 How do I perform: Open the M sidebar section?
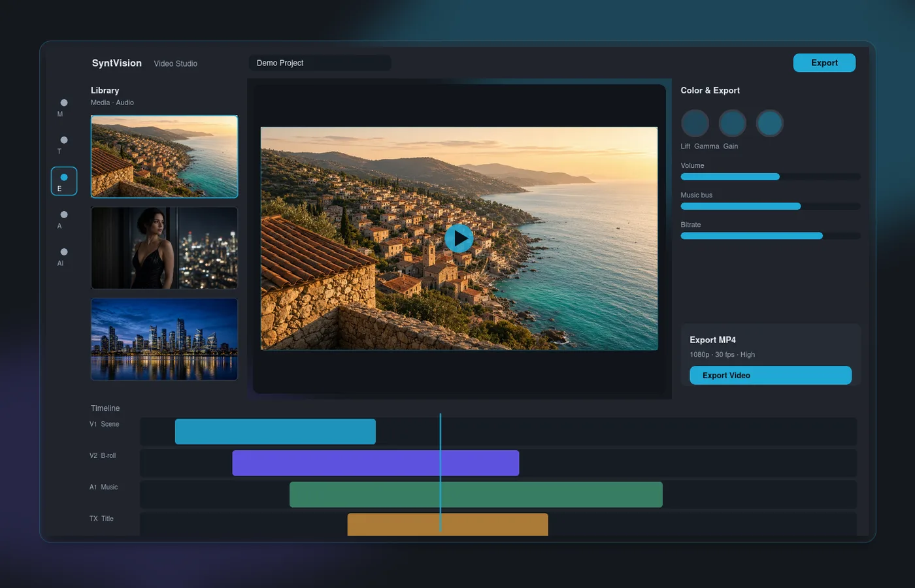click(x=63, y=107)
